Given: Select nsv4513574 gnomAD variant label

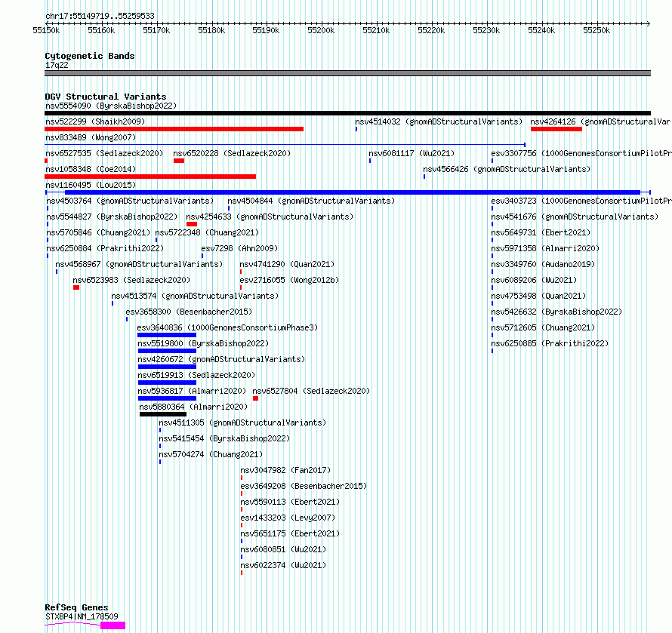Looking at the screenshot, I should [195, 296].
